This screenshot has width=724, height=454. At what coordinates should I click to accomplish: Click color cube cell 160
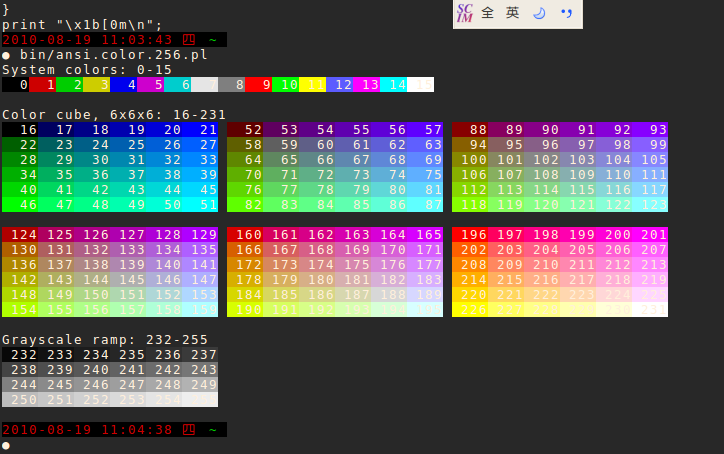pyautogui.click(x=245, y=235)
